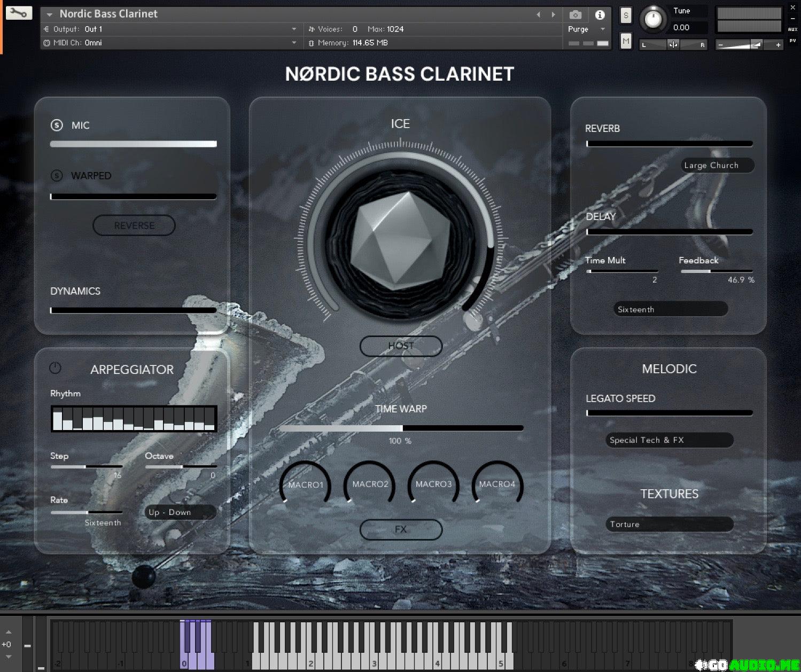Image resolution: width=801 pixels, height=672 pixels.
Task: Click the keyboard octave up arrow
Action: [8, 632]
